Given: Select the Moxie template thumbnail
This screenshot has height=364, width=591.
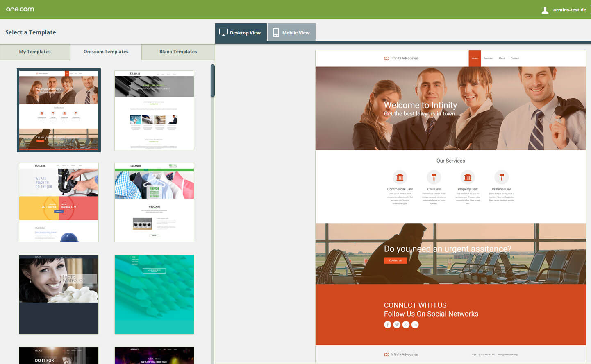Looking at the screenshot, I should [x=59, y=355].
